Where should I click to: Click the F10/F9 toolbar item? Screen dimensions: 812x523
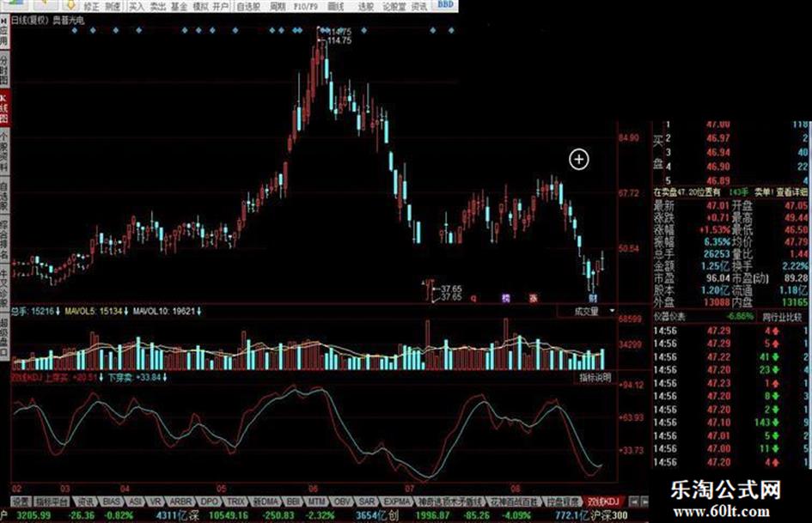305,6
